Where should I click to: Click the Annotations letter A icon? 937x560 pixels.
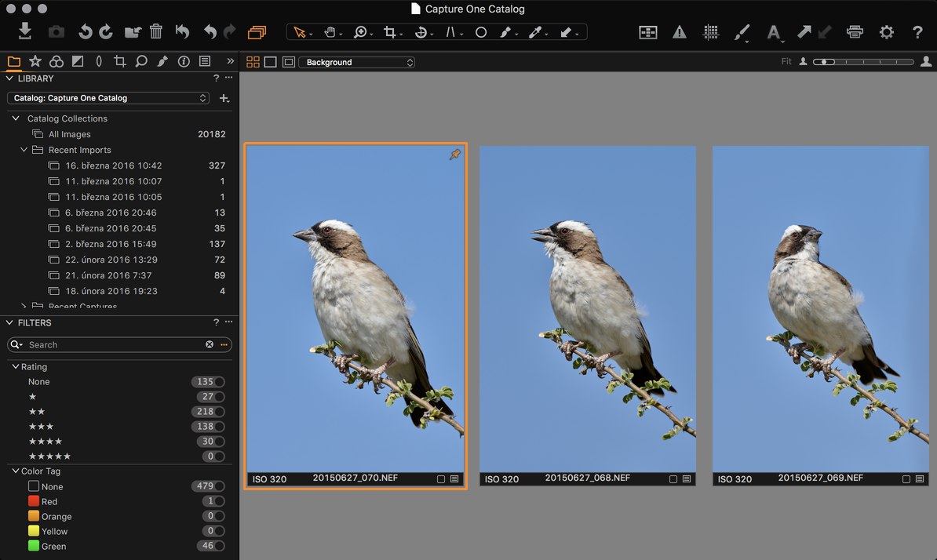click(773, 32)
